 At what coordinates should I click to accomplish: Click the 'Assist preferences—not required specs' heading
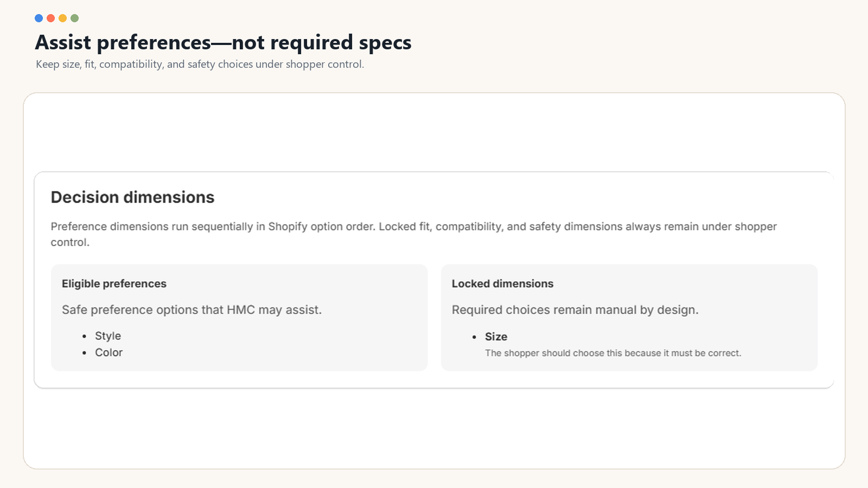tap(223, 42)
